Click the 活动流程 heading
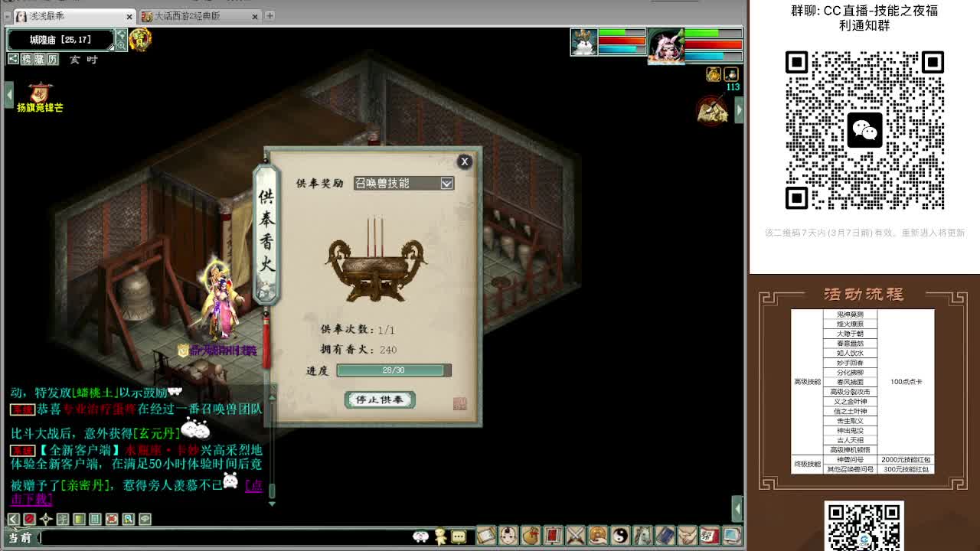Screen dimensions: 980x551 coord(864,295)
